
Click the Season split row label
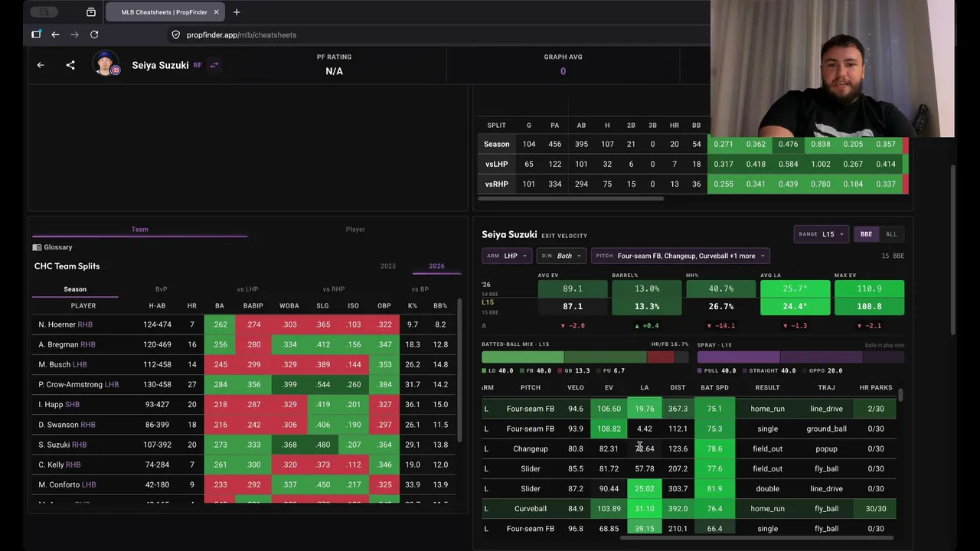[496, 144]
